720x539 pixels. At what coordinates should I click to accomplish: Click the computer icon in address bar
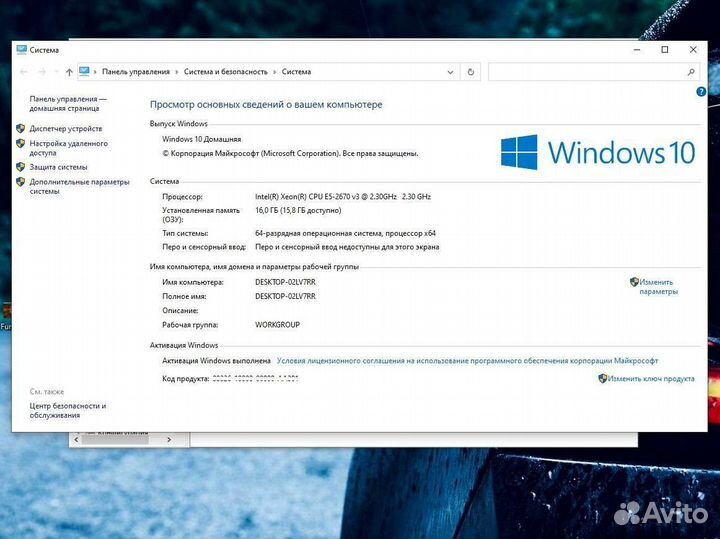point(84,72)
